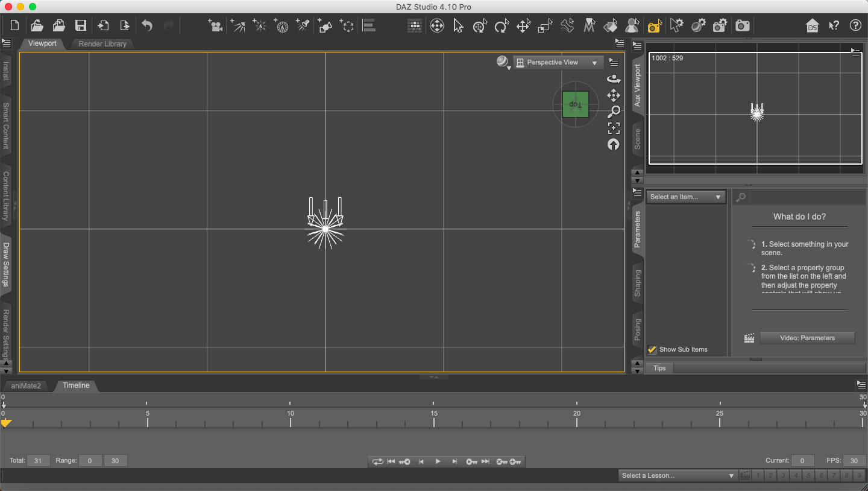Select the Joint Editor bone tool
Viewport: 868px width, 491px height.
pos(567,25)
